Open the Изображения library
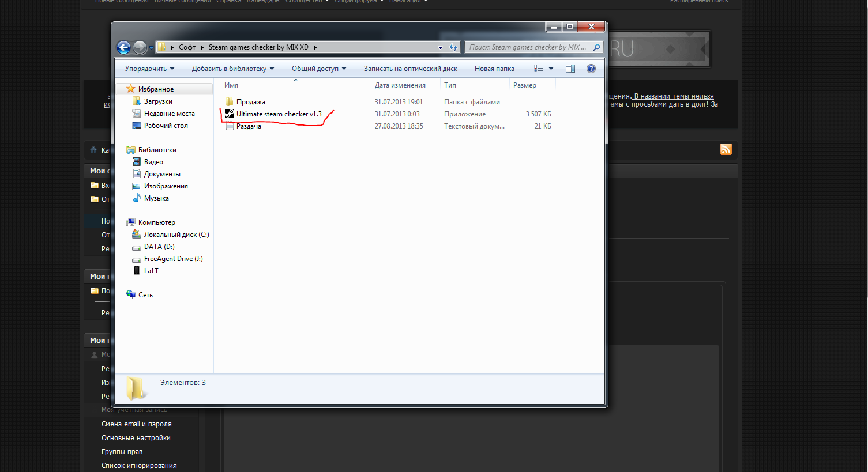868x472 pixels. pyautogui.click(x=166, y=186)
